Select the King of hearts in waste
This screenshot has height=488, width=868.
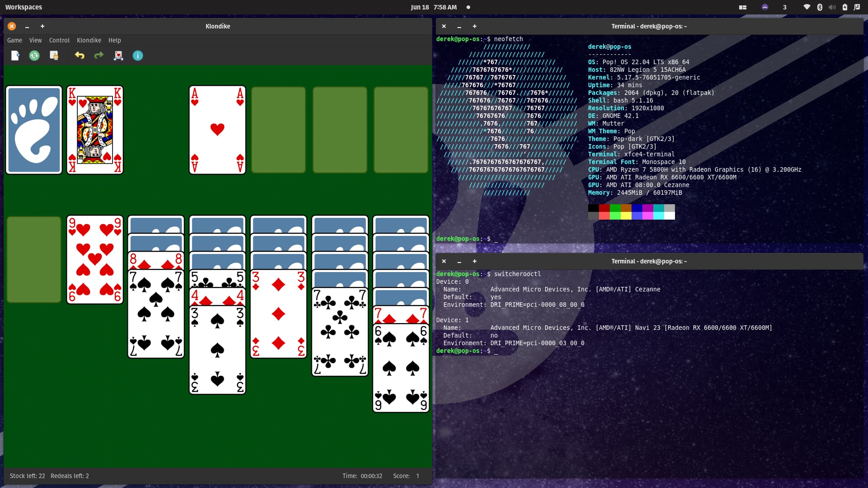(95, 130)
